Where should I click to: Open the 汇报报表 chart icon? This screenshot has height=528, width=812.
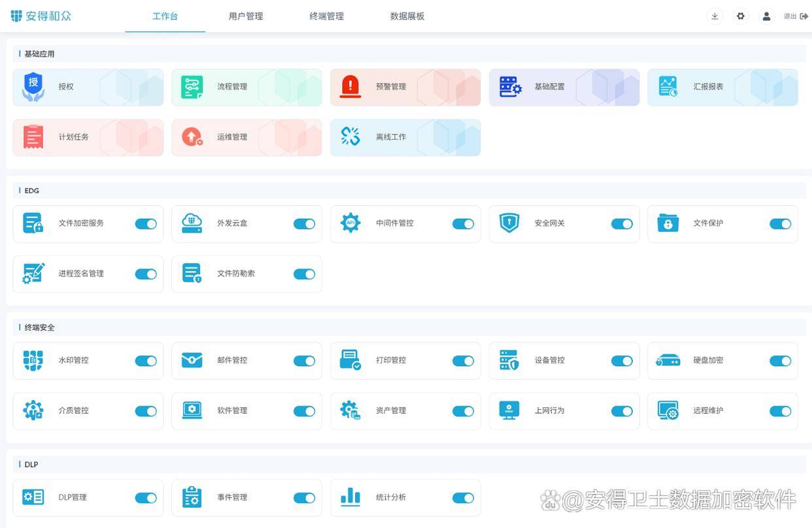coord(668,87)
